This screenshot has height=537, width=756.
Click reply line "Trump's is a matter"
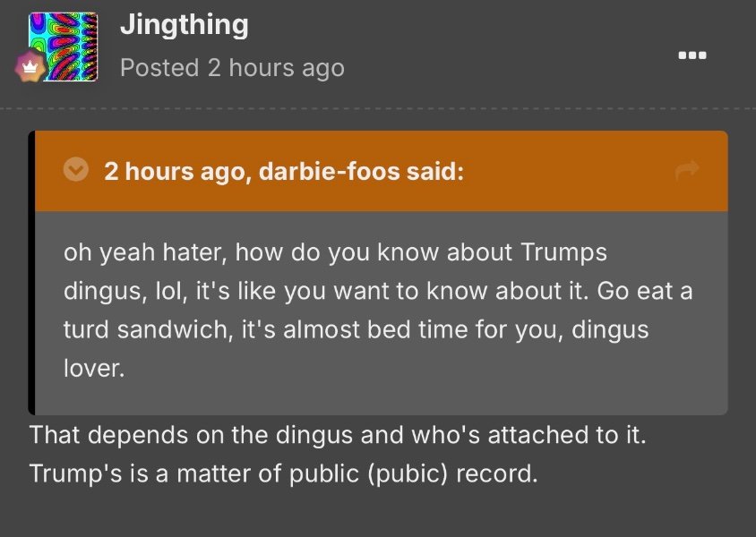pos(283,473)
